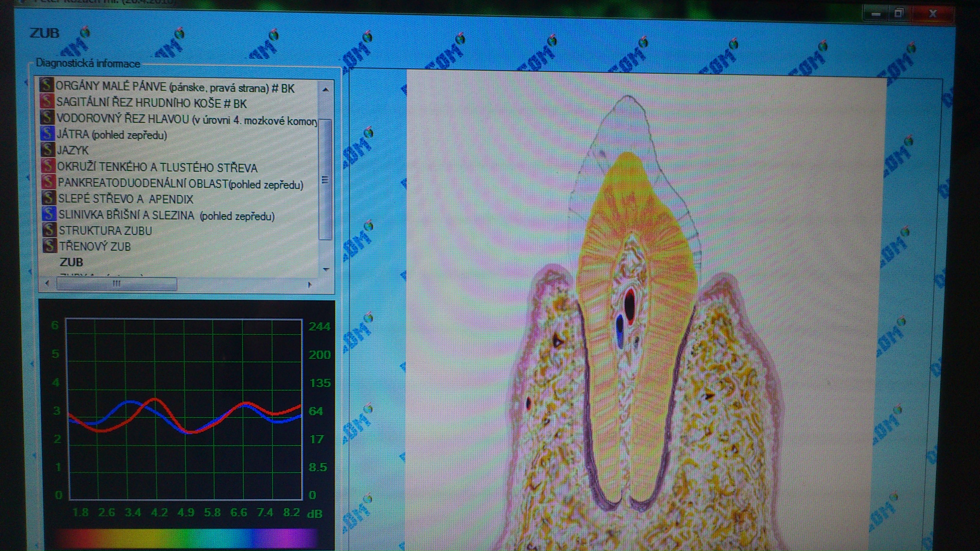
Task: Click the list's vertical scrollbar down arrow
Action: 326,269
